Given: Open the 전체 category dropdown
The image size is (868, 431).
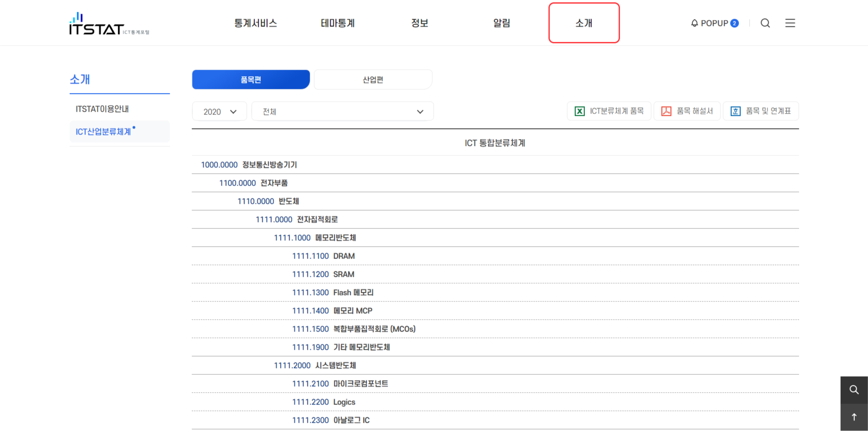Looking at the screenshot, I should pyautogui.click(x=342, y=112).
